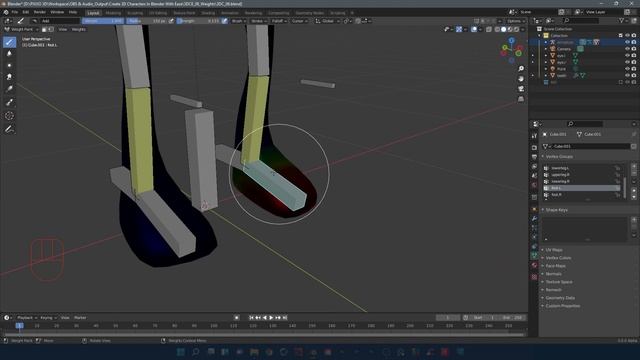Select the Annotate tool
Viewport: 640px width, 360px height.
pyautogui.click(x=9, y=129)
